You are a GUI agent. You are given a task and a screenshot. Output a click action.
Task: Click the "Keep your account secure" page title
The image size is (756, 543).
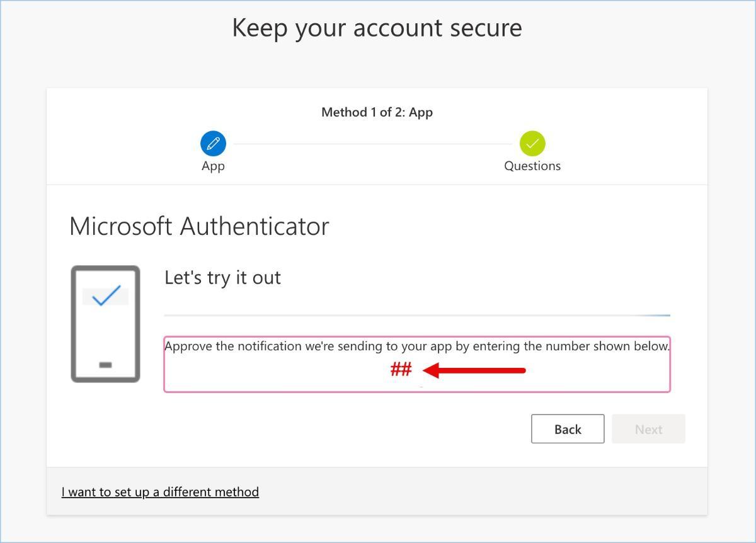coord(377,28)
